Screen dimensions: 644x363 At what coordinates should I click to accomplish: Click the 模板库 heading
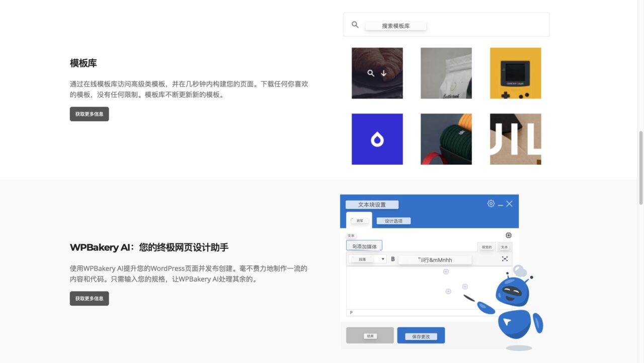pos(84,63)
